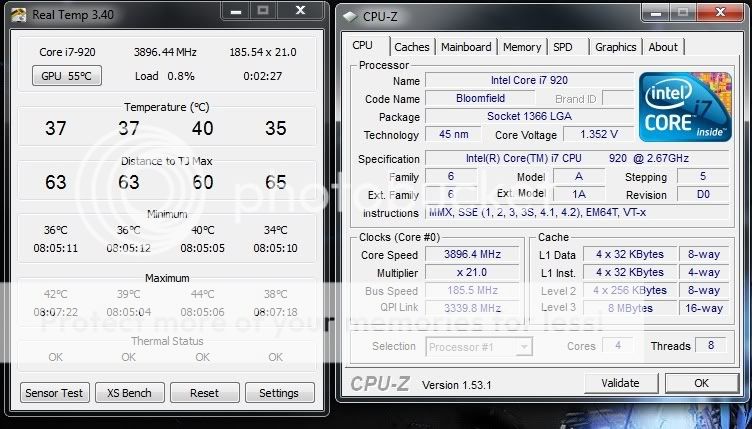Click the Technology value '45 nm'
752x429 pixels.
[453, 134]
